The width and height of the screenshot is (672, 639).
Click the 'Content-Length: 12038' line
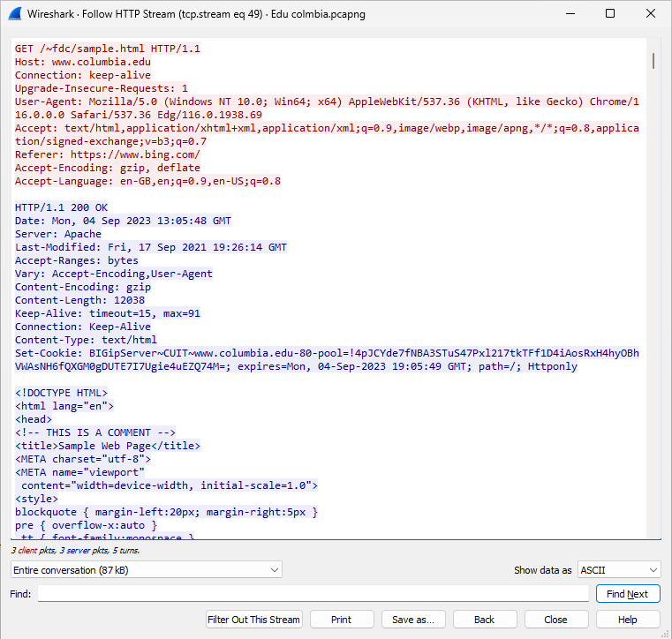[x=79, y=301]
